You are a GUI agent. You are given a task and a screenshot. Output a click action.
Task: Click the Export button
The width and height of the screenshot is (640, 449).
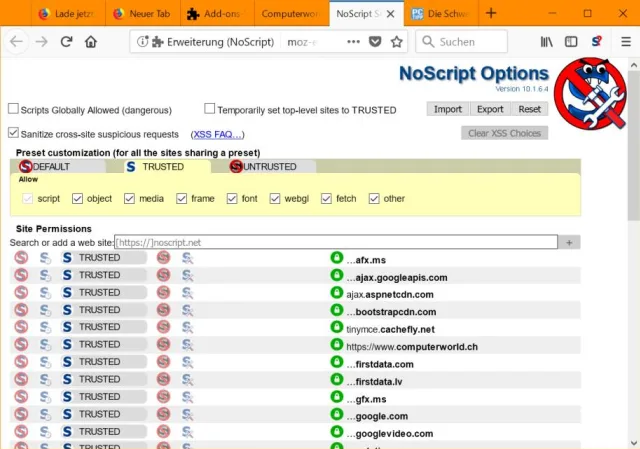[490, 109]
